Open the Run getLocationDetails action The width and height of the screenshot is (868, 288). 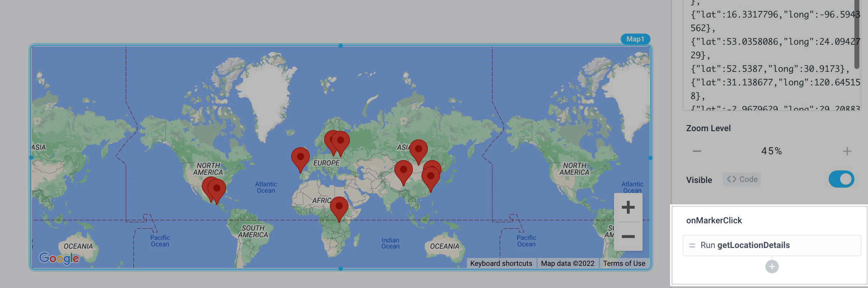[772, 245]
